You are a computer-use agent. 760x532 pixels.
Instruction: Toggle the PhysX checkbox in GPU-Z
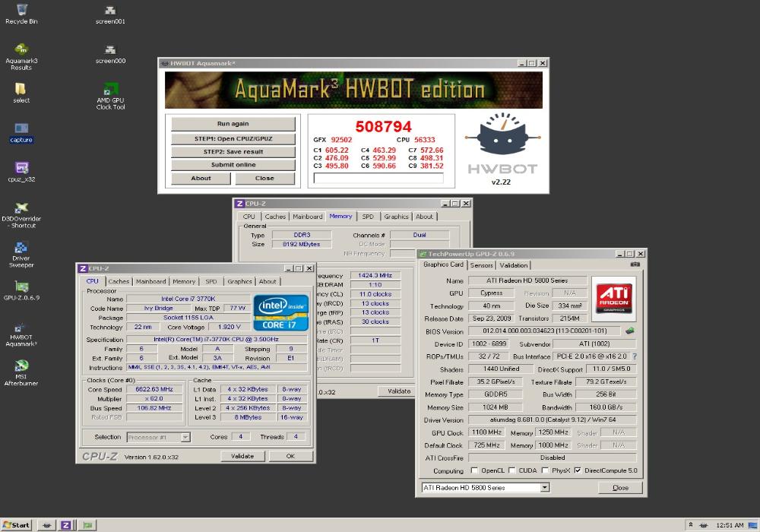pos(545,470)
